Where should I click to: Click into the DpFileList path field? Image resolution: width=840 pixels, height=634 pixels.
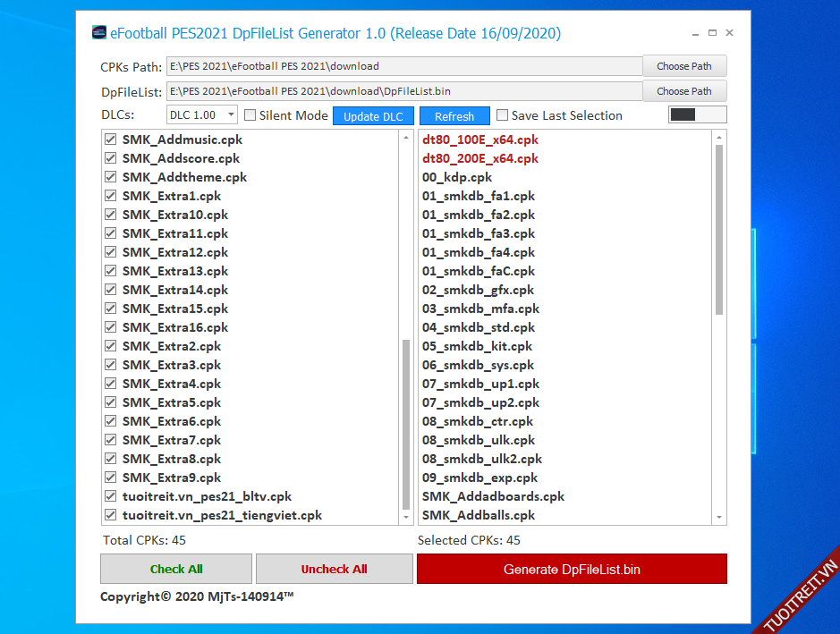(404, 91)
